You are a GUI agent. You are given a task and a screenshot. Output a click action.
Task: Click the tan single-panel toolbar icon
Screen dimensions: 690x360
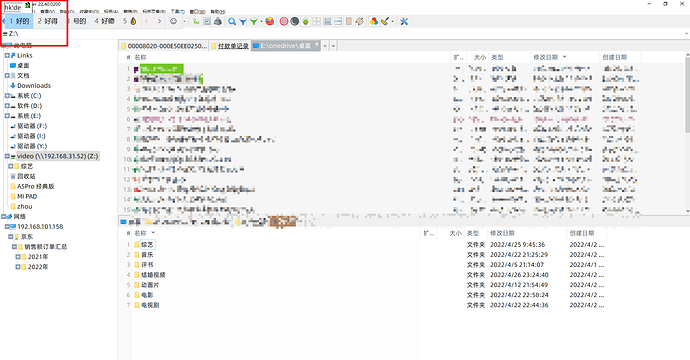(349, 21)
